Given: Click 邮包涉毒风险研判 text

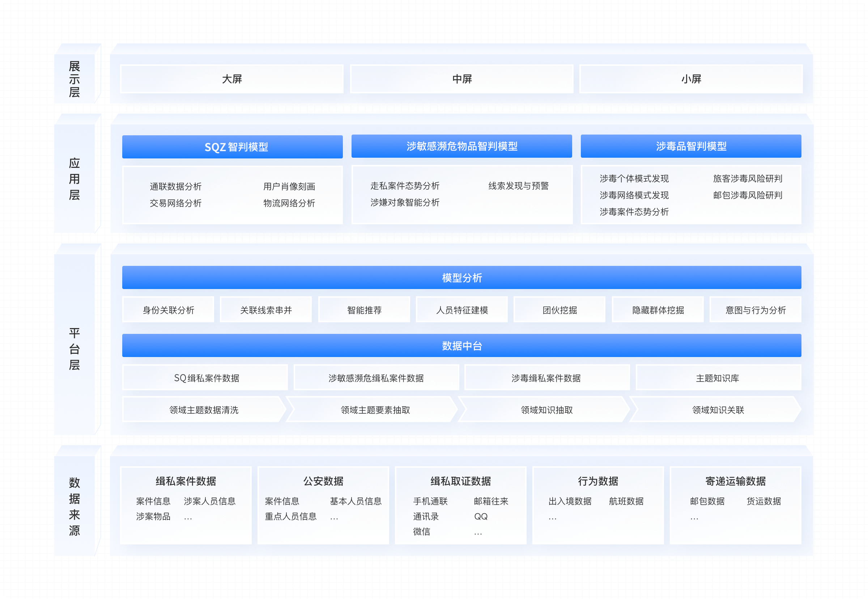Looking at the screenshot, I should [x=748, y=195].
